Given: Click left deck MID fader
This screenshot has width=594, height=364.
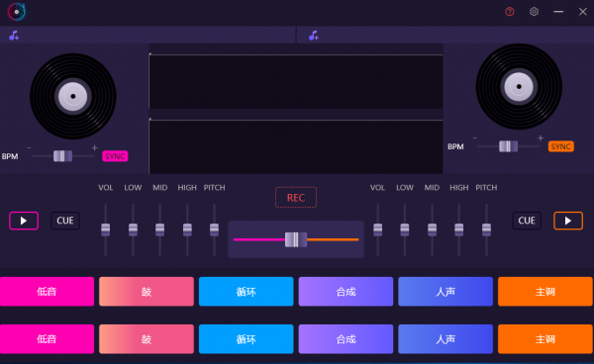Looking at the screenshot, I should [x=159, y=229].
